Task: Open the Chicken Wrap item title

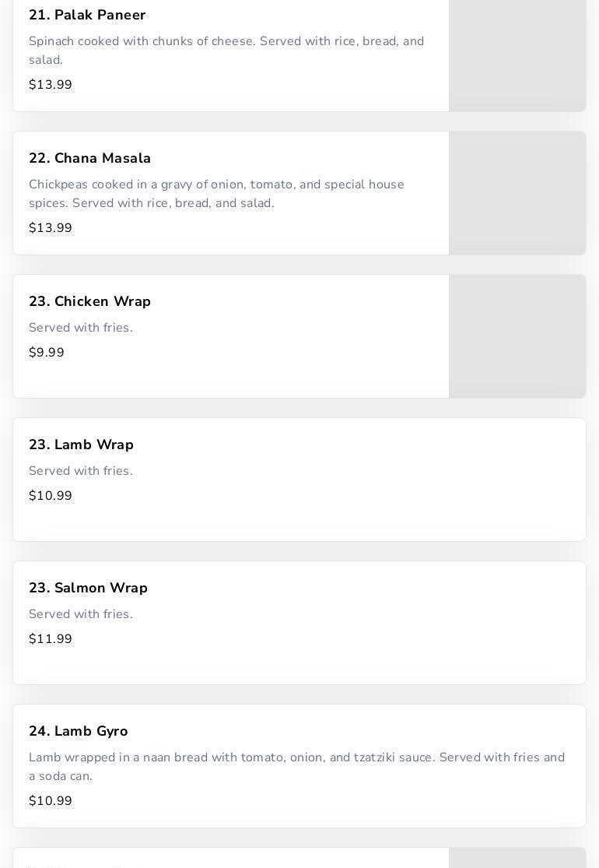Action: point(90,302)
